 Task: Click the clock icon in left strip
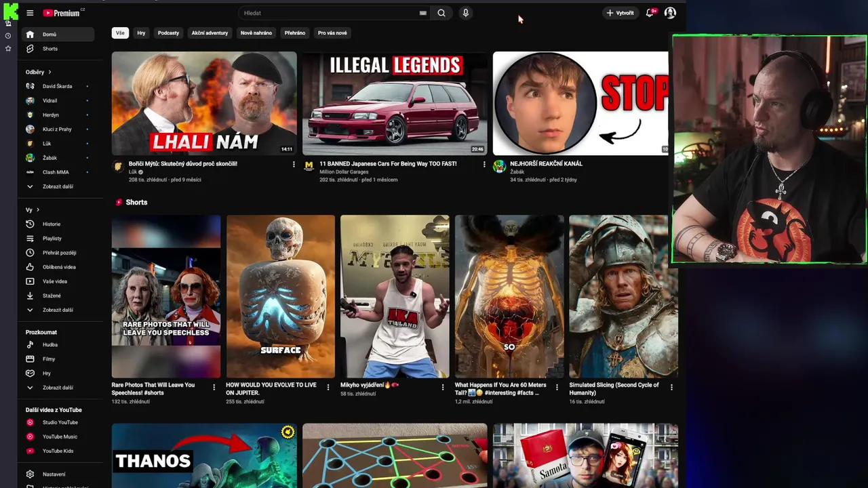pos(8,36)
